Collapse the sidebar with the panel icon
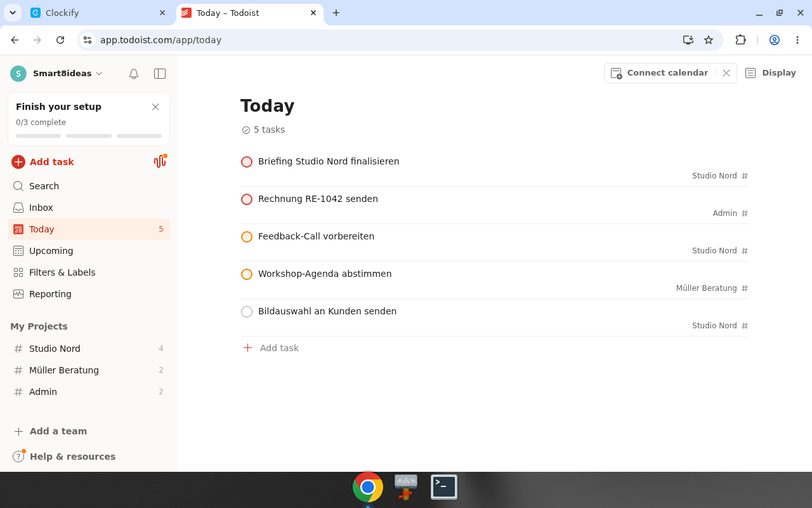 [160, 74]
